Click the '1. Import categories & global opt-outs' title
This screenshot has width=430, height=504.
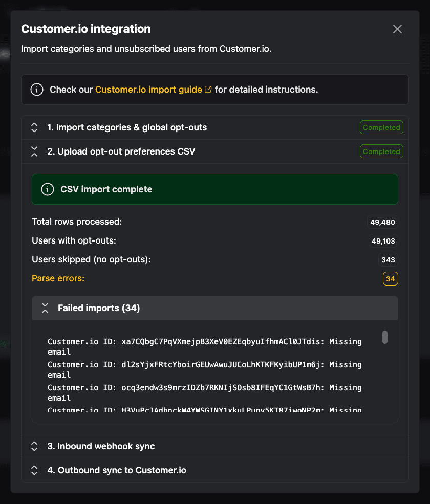127,127
